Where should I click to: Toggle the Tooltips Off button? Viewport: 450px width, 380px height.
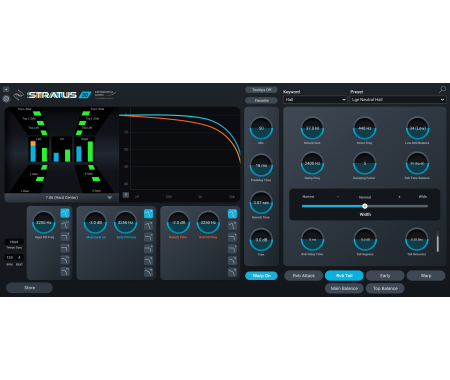click(261, 90)
